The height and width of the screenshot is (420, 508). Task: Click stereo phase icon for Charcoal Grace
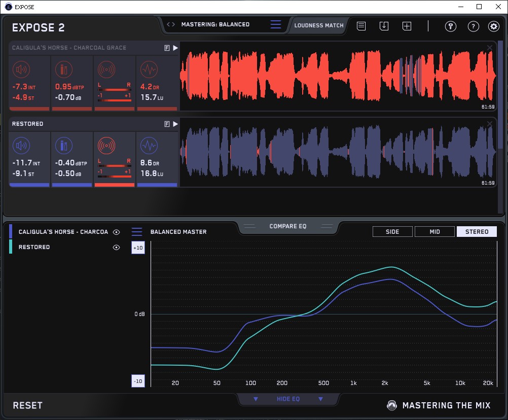click(x=106, y=69)
